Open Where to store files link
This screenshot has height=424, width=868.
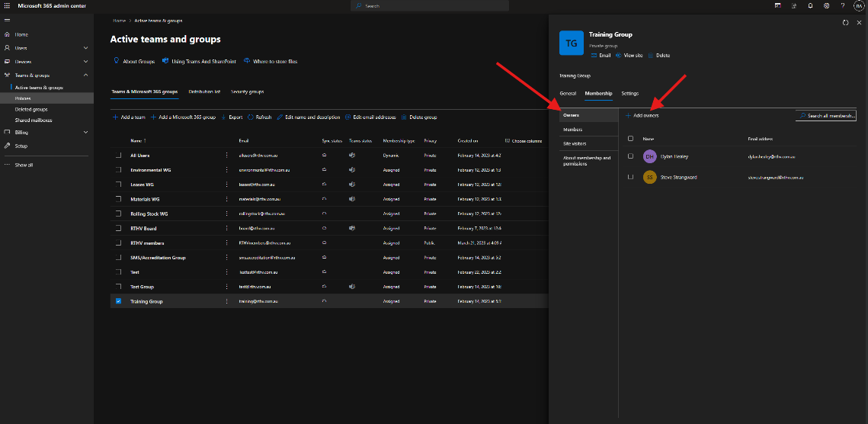point(270,62)
